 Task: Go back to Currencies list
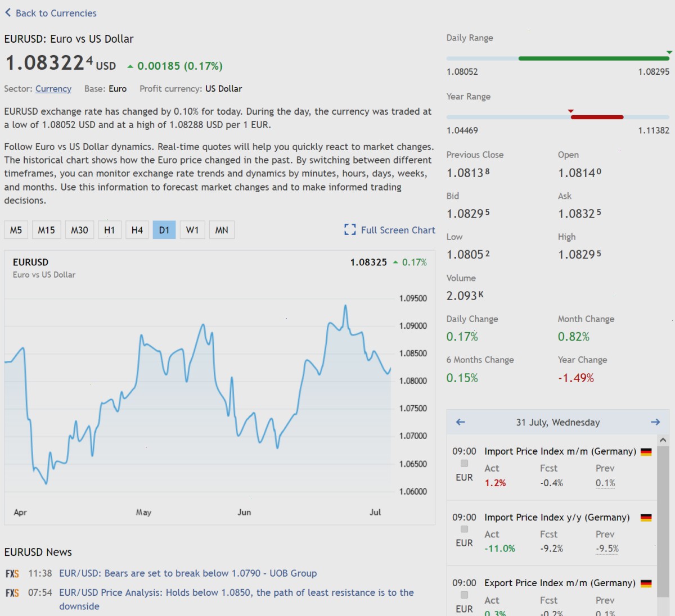(x=51, y=13)
